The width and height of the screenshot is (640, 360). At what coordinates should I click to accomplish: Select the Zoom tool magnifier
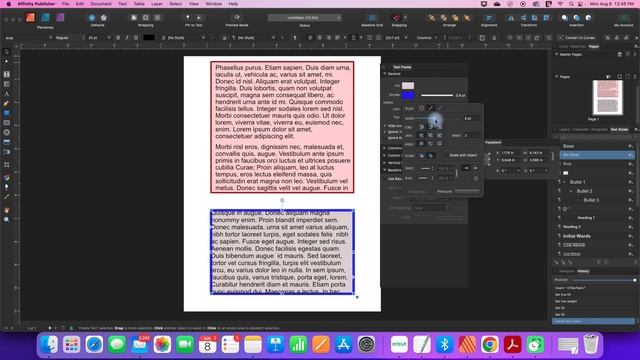point(7,220)
